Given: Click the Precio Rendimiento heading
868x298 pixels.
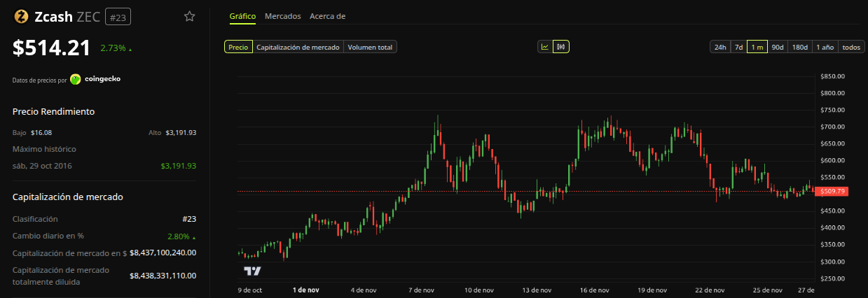Looking at the screenshot, I should click(53, 111).
